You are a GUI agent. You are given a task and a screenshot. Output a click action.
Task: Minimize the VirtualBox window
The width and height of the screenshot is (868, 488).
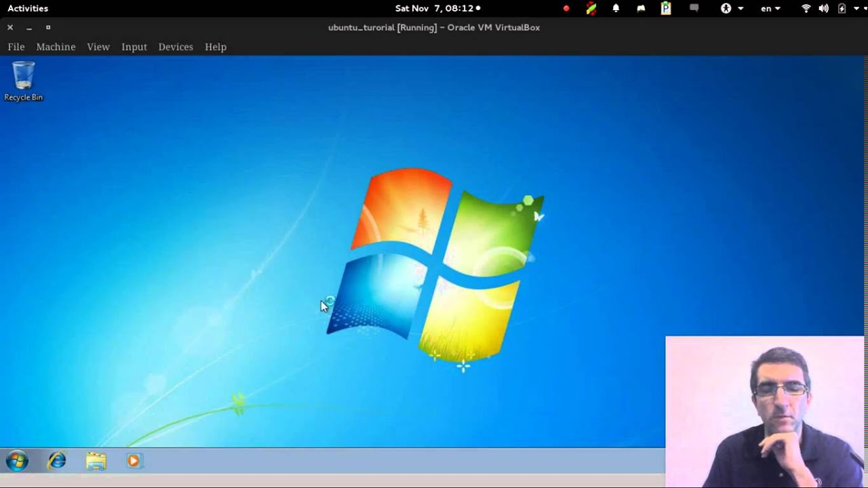[x=29, y=28]
